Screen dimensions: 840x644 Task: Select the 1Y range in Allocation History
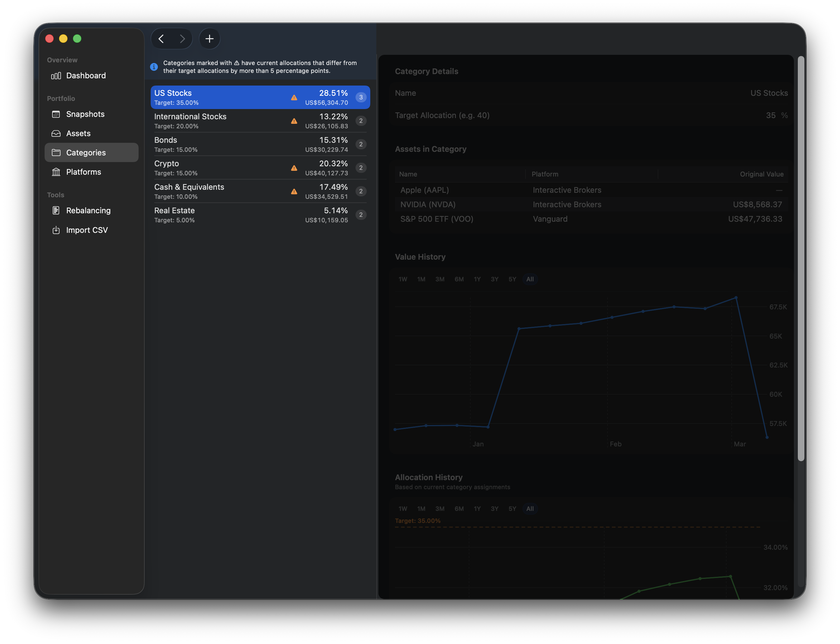coord(477,509)
